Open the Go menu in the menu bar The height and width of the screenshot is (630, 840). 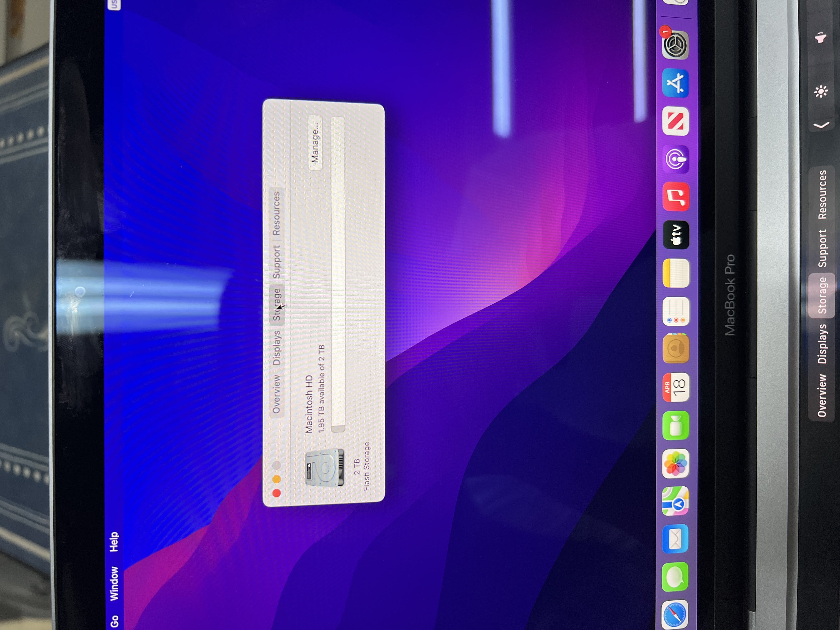114,621
